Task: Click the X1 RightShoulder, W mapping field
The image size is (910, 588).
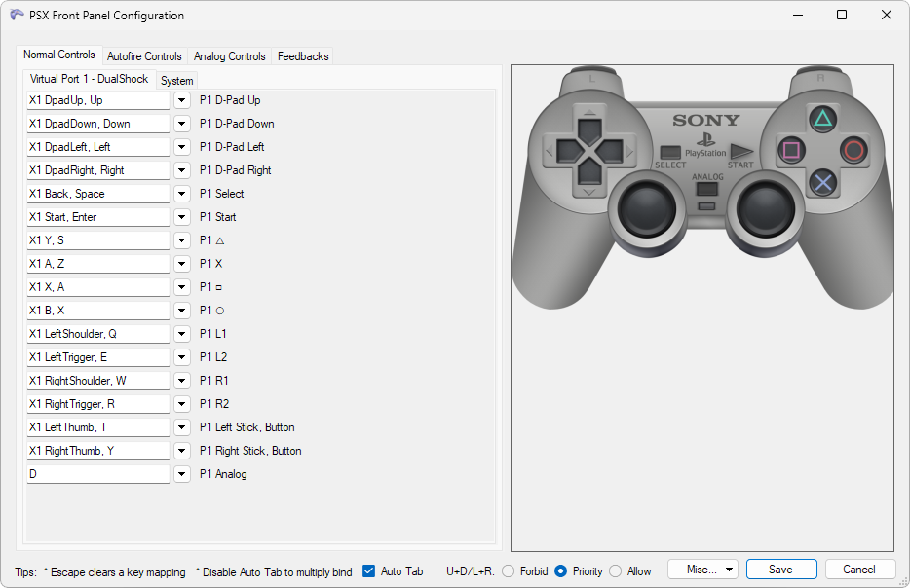Action: 98,381
